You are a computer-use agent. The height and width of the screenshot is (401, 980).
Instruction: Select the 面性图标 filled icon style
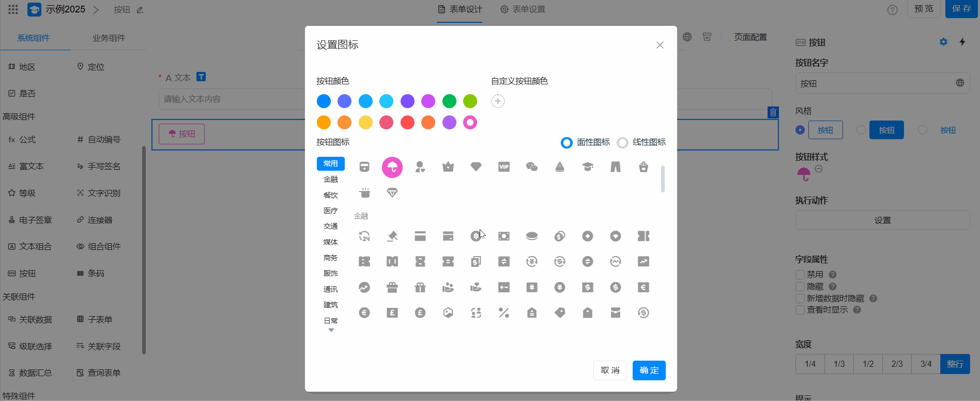567,143
